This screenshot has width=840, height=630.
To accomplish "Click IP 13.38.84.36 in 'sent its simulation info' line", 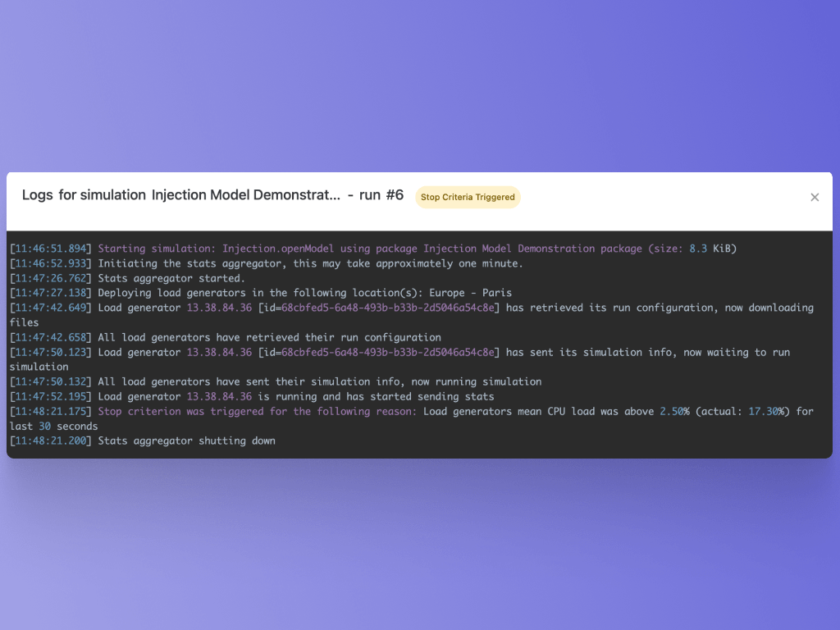I will (219, 353).
